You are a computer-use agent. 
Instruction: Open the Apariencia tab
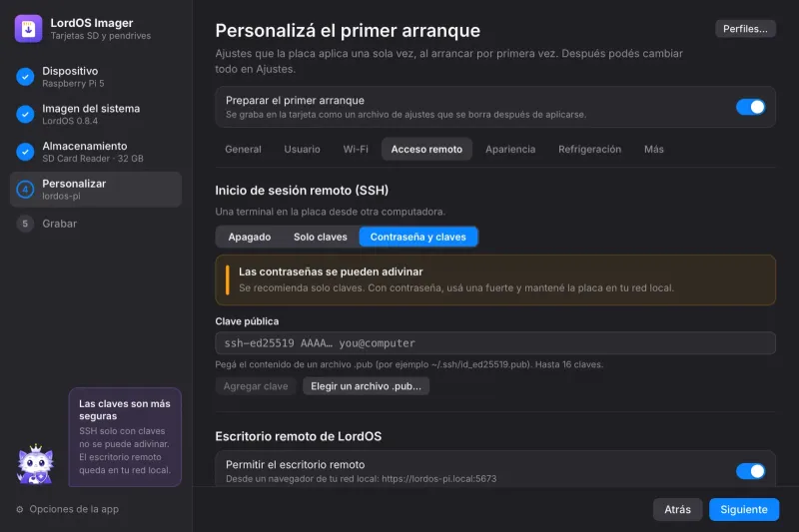(510, 149)
